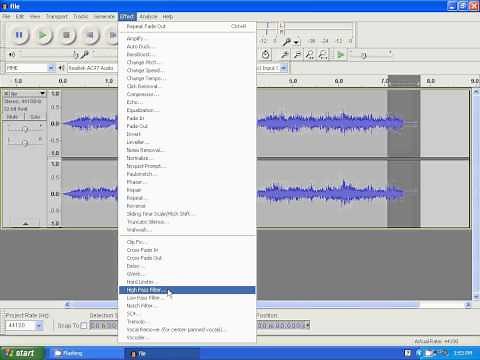Click the Skip to Start button
This screenshot has height=360, width=480.
[90, 35]
